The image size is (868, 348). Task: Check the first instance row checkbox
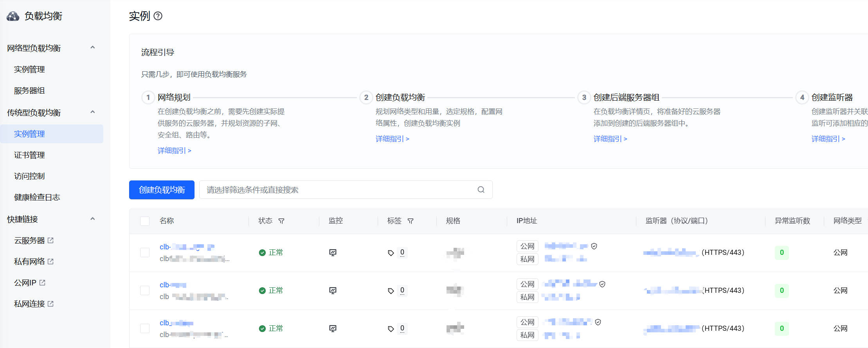145,252
